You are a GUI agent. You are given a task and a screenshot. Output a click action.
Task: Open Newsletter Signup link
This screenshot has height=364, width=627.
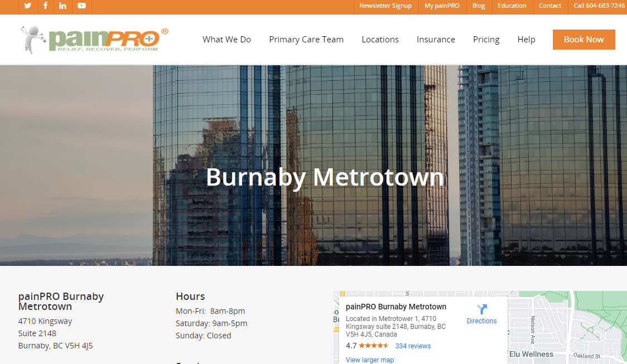tap(385, 6)
